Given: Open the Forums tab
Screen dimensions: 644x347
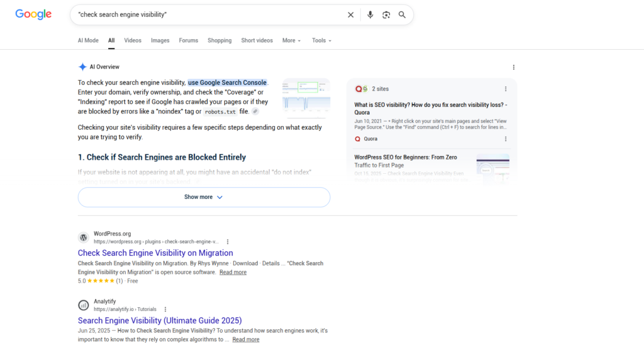Looking at the screenshot, I should 189,40.
